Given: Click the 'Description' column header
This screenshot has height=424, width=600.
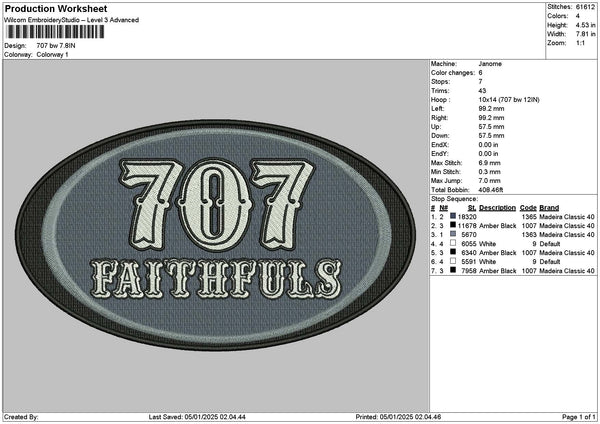Looking at the screenshot, I should pos(497,208).
